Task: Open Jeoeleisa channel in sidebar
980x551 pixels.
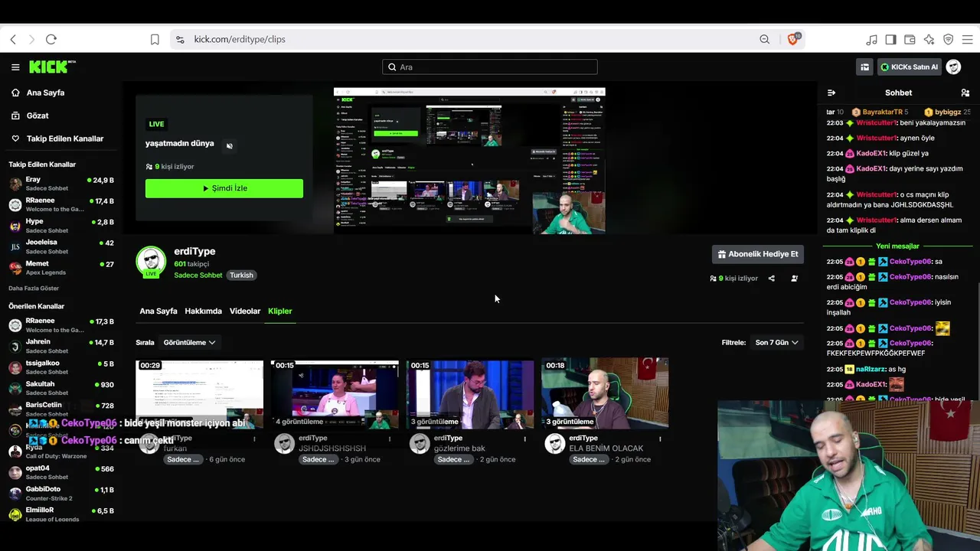Action: 61,246
